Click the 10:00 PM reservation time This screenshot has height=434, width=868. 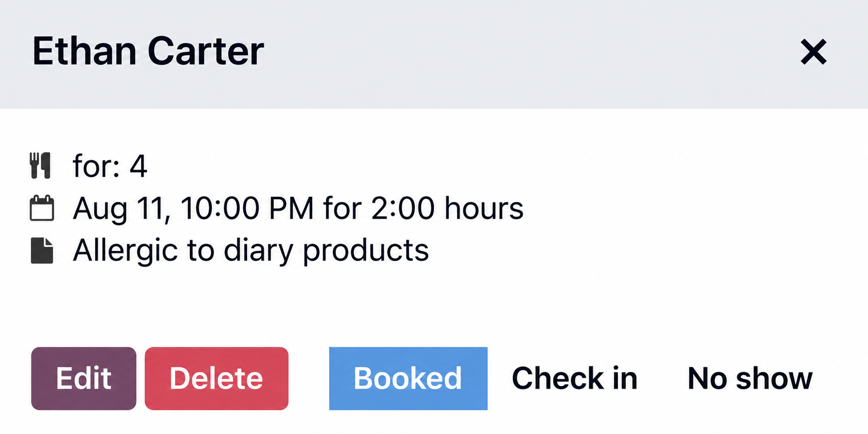247,208
